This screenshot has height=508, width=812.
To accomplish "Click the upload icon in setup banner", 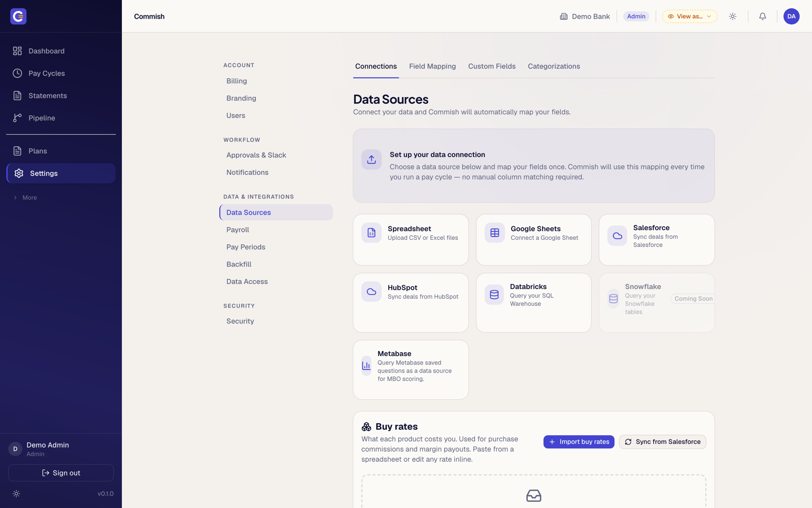I will click(371, 160).
